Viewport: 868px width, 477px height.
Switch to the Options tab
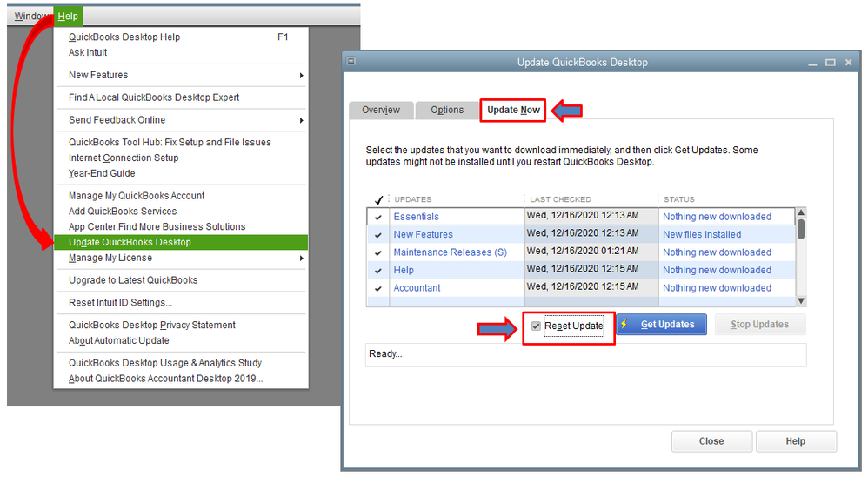point(447,110)
